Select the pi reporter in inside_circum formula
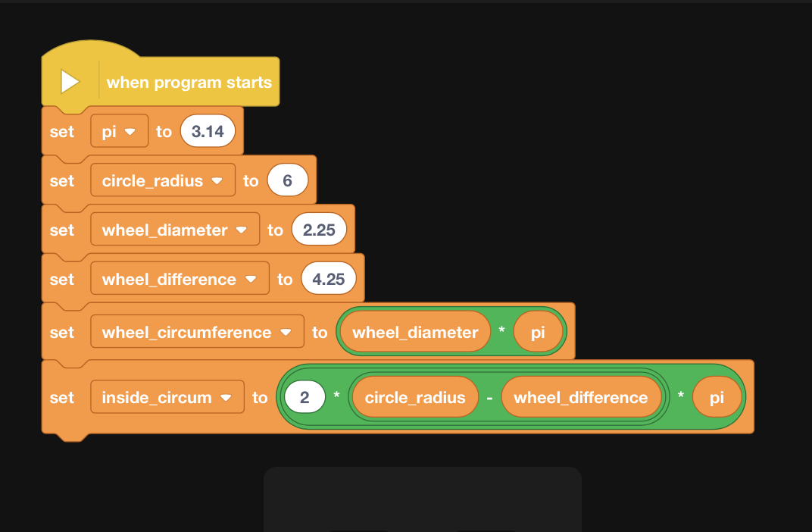This screenshot has height=532, width=812. click(x=717, y=397)
